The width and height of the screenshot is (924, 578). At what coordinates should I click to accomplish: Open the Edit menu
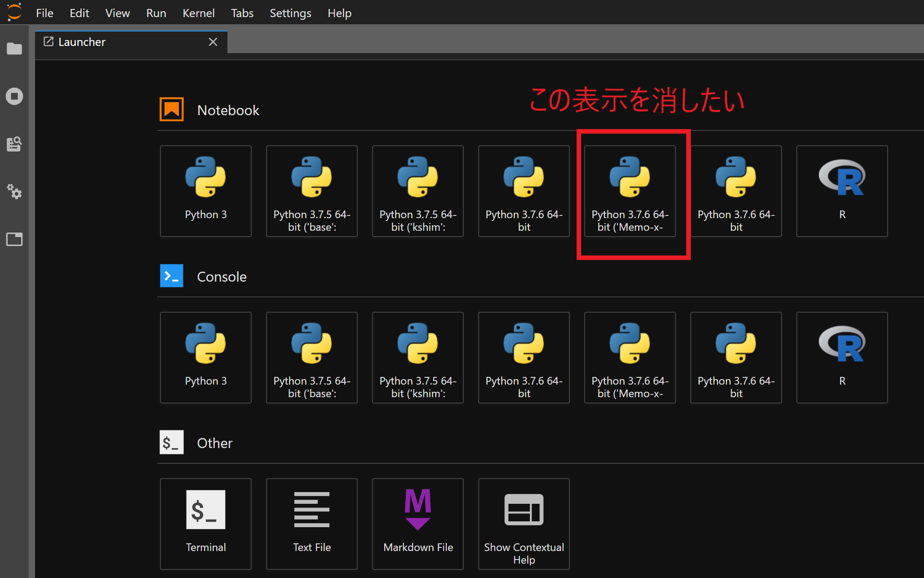[x=79, y=13]
